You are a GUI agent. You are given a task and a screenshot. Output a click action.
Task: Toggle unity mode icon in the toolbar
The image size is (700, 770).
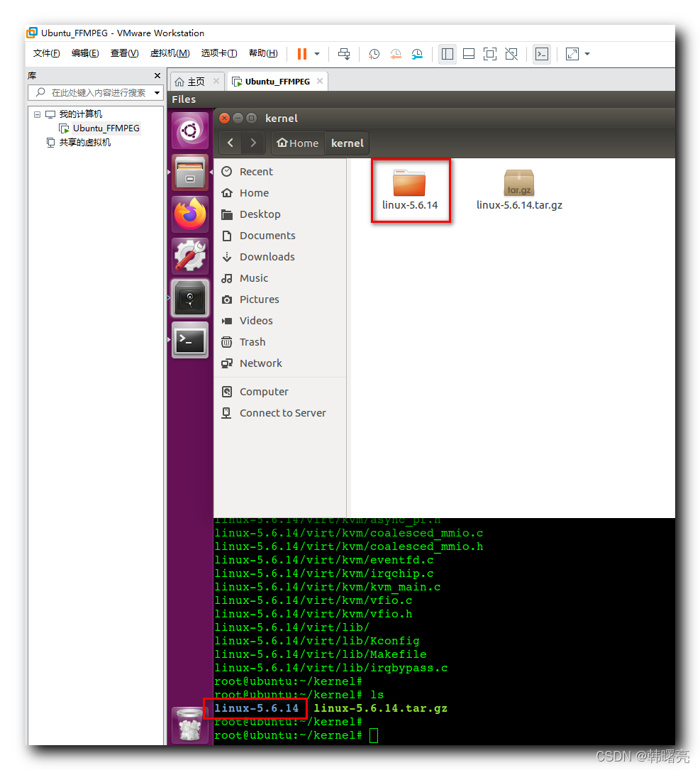pos(511,54)
